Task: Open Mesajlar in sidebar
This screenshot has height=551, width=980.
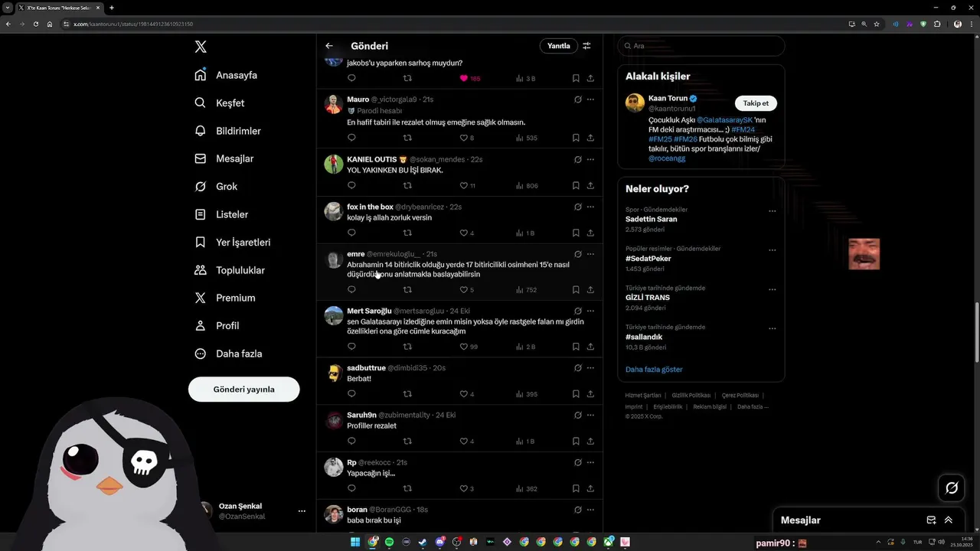Action: [x=224, y=158]
